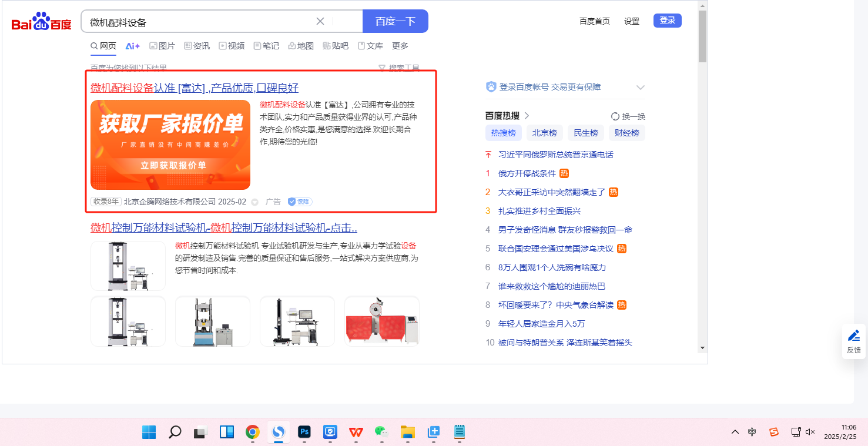Image resolution: width=868 pixels, height=446 pixels.
Task: Select the 网页 tab
Action: coord(103,46)
